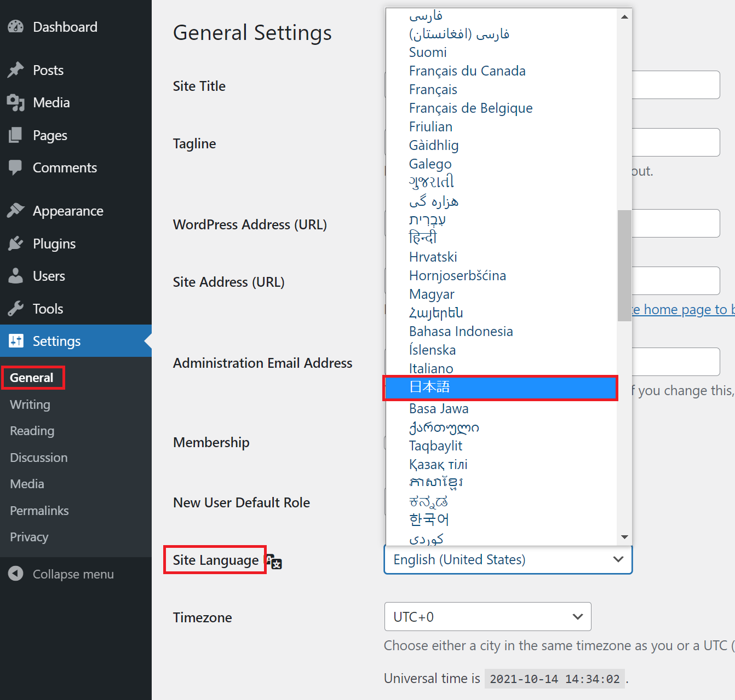Select Magyar language option
Image resolution: width=735 pixels, height=700 pixels.
tap(501, 294)
